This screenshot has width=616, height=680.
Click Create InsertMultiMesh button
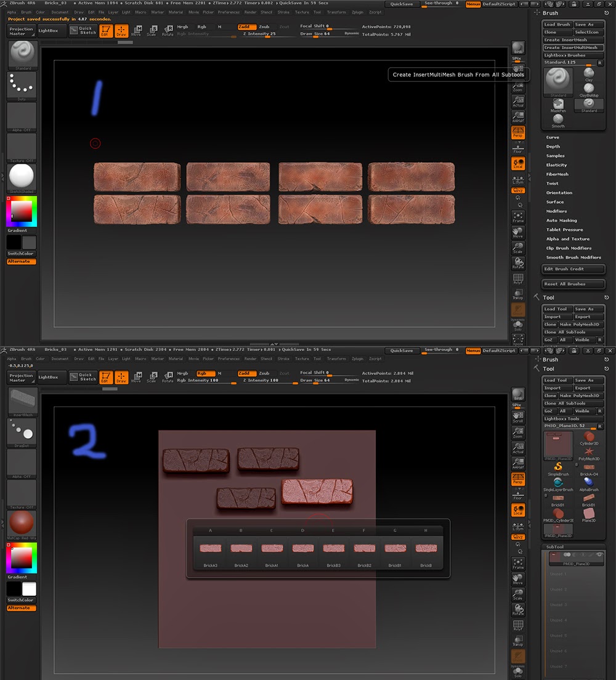(573, 47)
